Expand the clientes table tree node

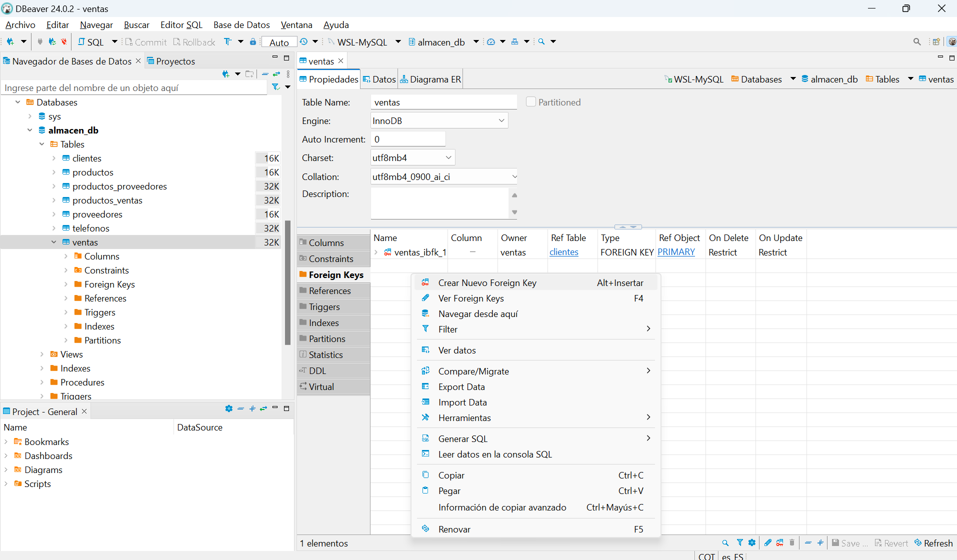[x=53, y=158]
